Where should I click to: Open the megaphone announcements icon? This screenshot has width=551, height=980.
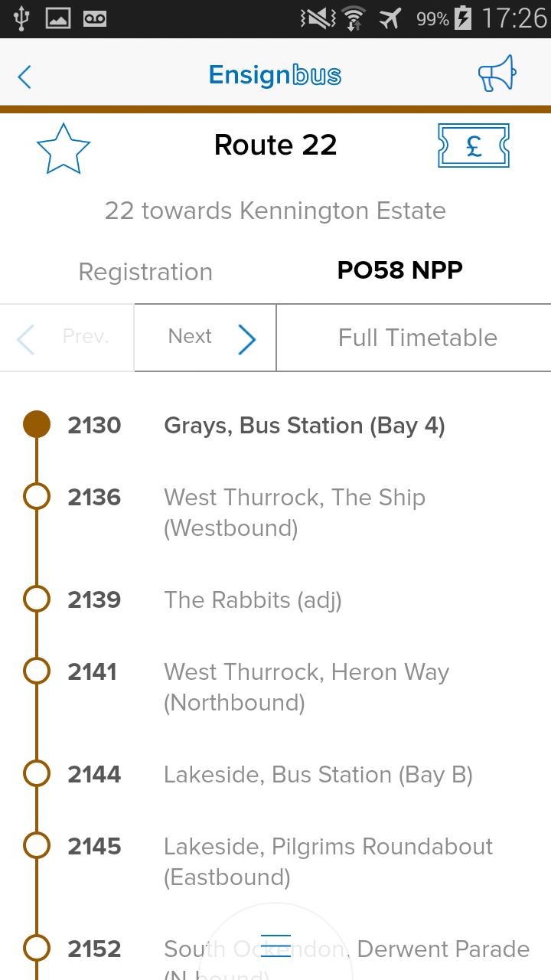(497, 74)
